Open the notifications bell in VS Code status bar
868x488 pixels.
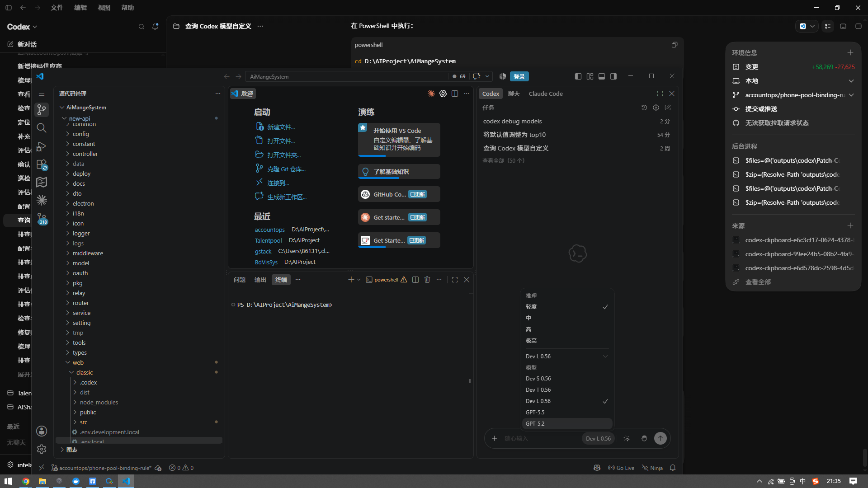pyautogui.click(x=673, y=468)
